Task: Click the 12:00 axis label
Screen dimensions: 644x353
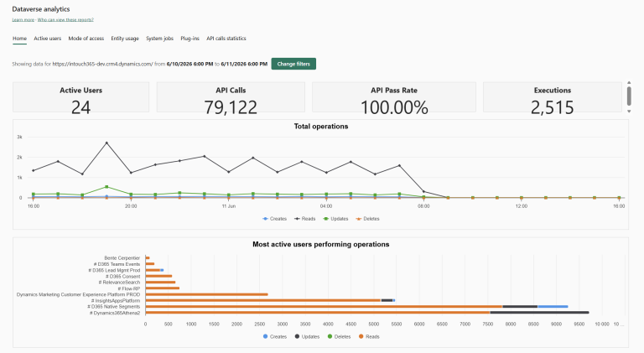Action: [x=522, y=206]
